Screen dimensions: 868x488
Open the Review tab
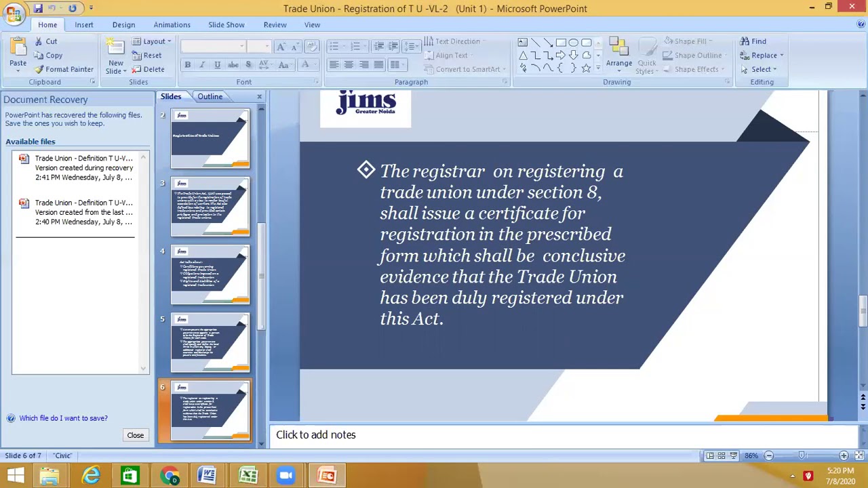[275, 25]
